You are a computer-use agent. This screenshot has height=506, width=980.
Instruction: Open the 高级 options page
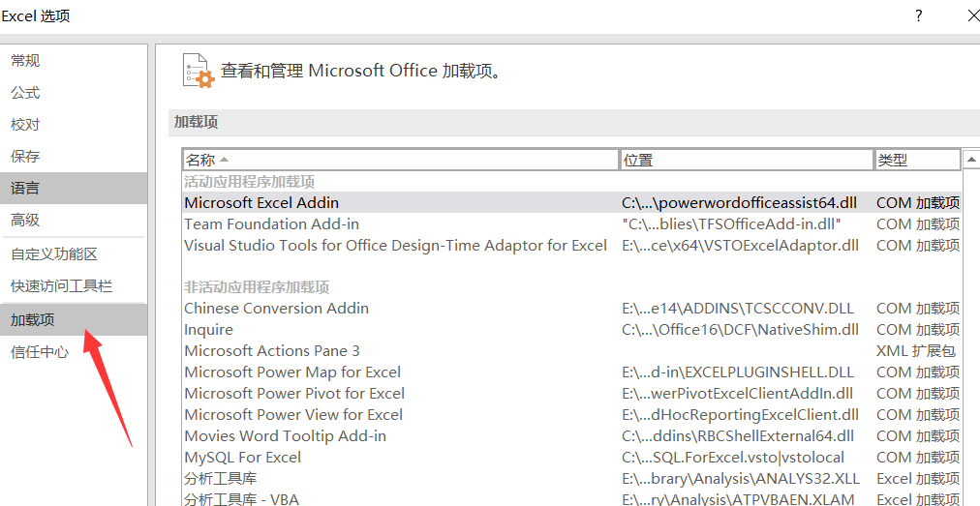(x=74, y=220)
